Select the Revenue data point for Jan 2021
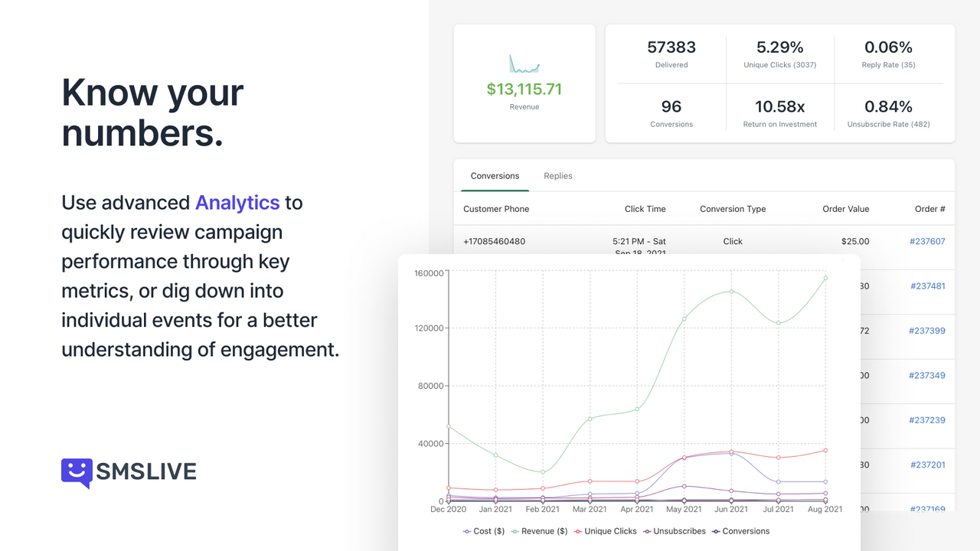Screen dimensions: 980x551 496,455
